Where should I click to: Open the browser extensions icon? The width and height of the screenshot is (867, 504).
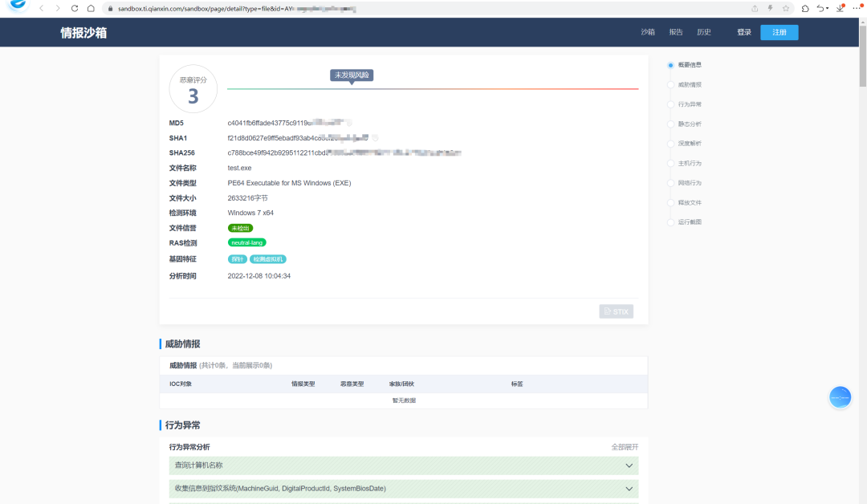click(805, 8)
